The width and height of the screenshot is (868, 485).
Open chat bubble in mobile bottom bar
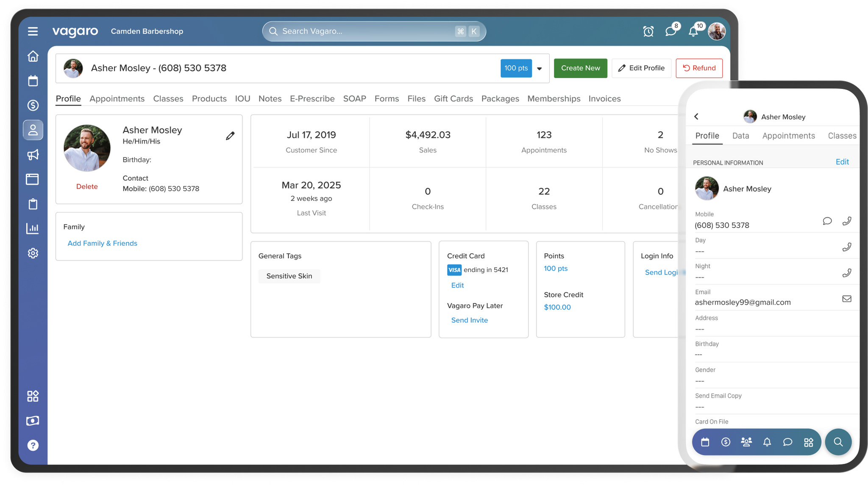tap(787, 442)
